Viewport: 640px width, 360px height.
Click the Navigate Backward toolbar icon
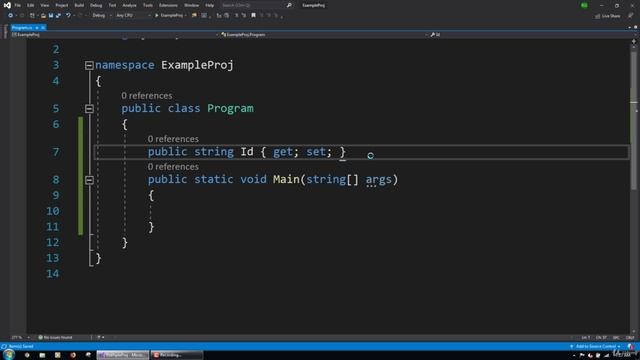10,16
